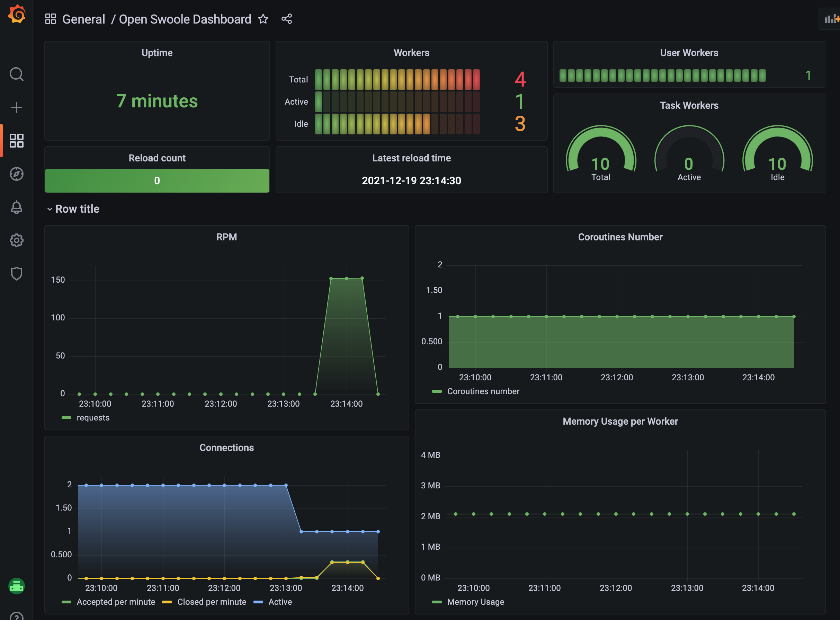
Task: Open the Alerting bell icon
Action: [x=17, y=207]
